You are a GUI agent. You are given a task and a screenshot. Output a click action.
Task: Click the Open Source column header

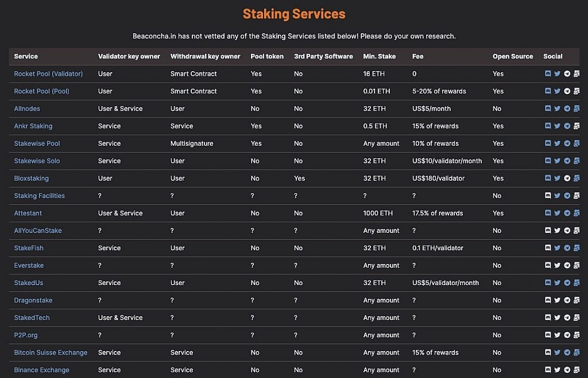click(513, 56)
